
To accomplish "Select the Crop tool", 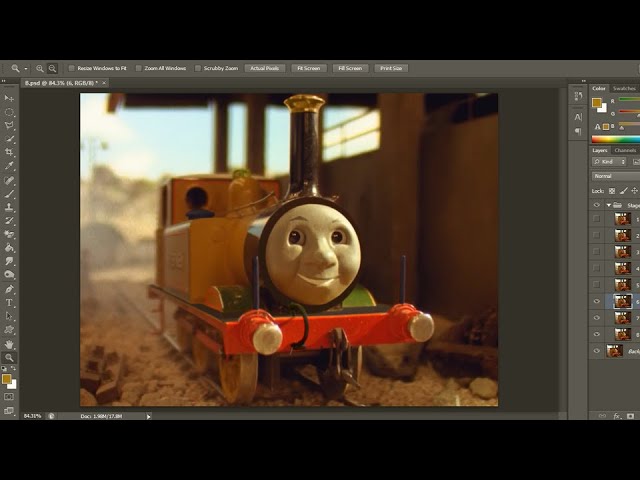I will [x=9, y=152].
